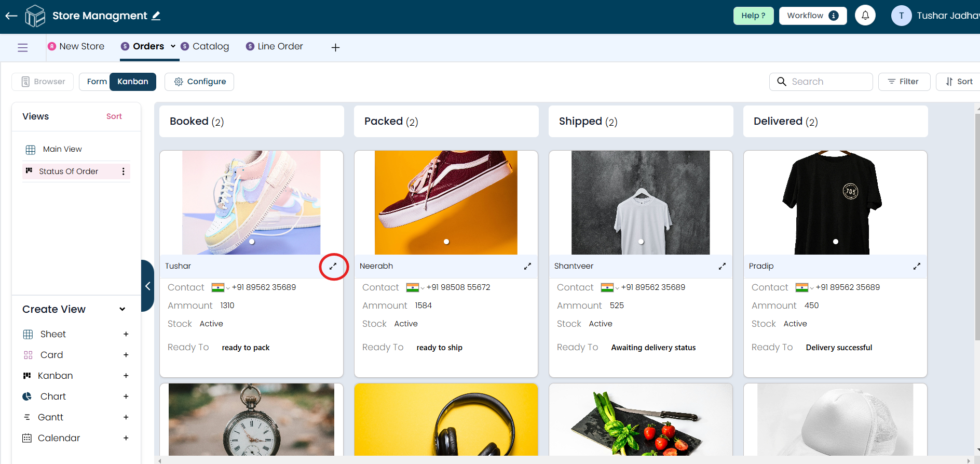Open Status Of Order options menu
This screenshot has height=464, width=980.
[x=123, y=171]
